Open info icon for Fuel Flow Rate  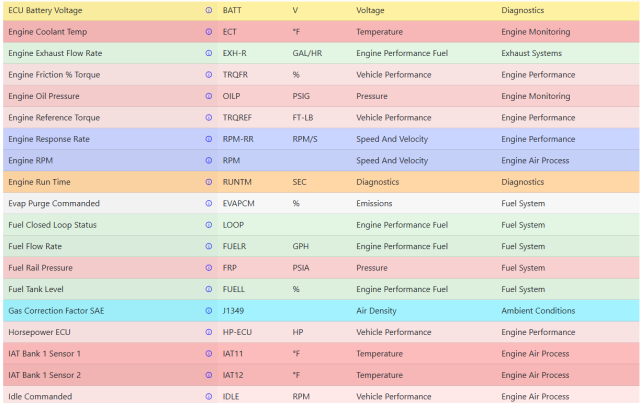click(x=209, y=246)
